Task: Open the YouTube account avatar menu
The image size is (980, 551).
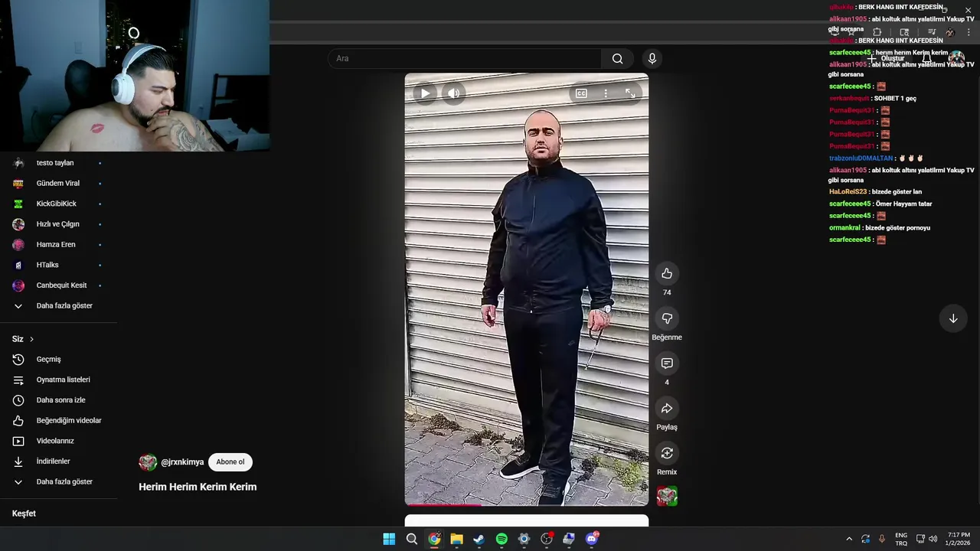Action: tap(956, 58)
